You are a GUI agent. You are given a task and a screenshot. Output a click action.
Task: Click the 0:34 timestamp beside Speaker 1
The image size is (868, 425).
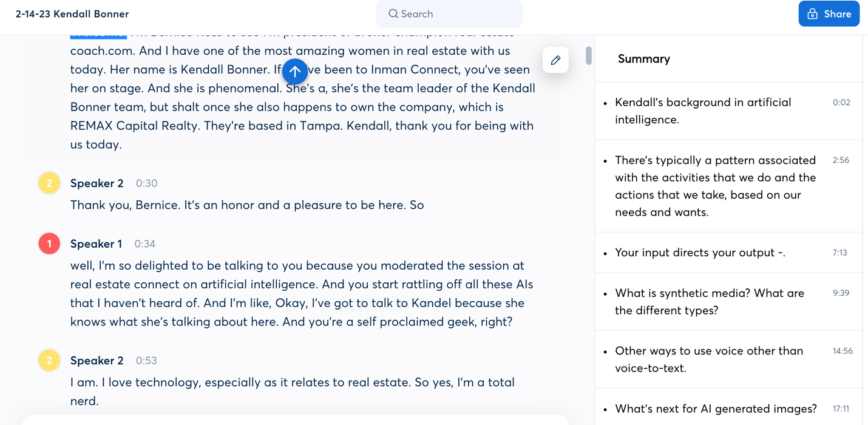click(x=144, y=244)
